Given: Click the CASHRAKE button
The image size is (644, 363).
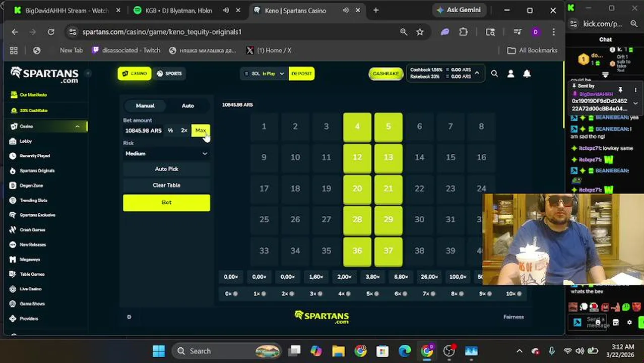Looking at the screenshot, I should pos(386,74).
